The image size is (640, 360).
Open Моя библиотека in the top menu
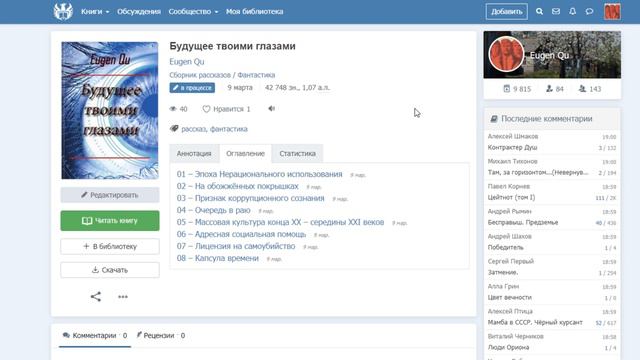coord(255,11)
